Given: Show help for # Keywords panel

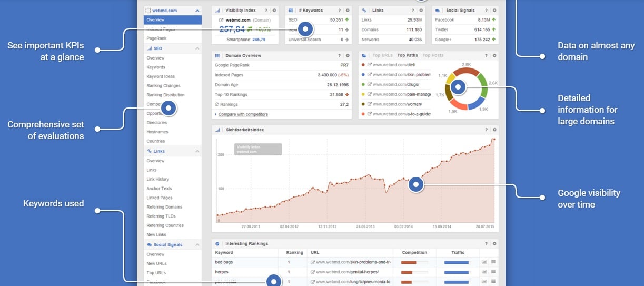Looking at the screenshot, I should 340,10.
